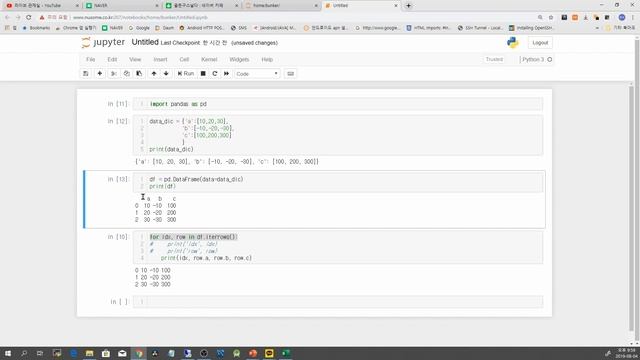Click the Logout button
Viewport: 640px width, 360px height.
[x=540, y=42]
